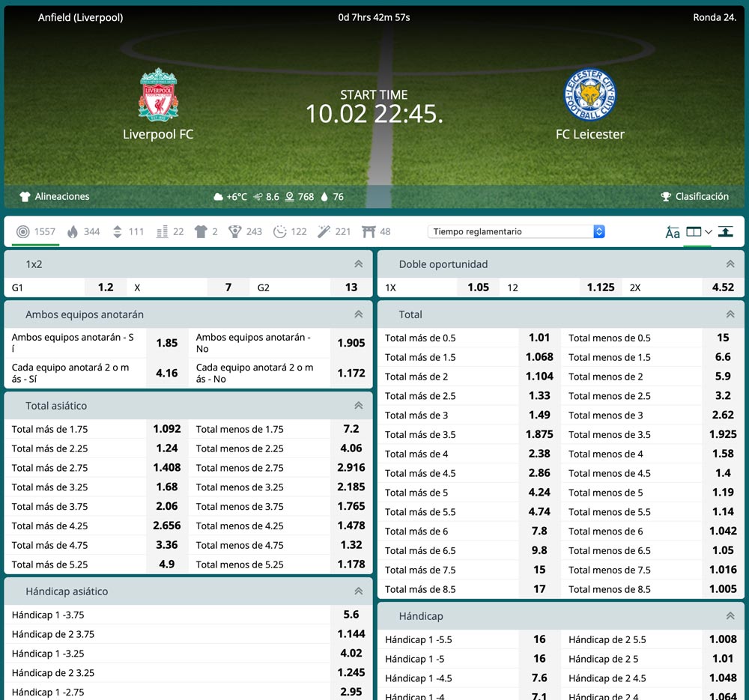Pick Total más de 1.75 asiático 1.092
The image size is (749, 700).
coord(167,429)
